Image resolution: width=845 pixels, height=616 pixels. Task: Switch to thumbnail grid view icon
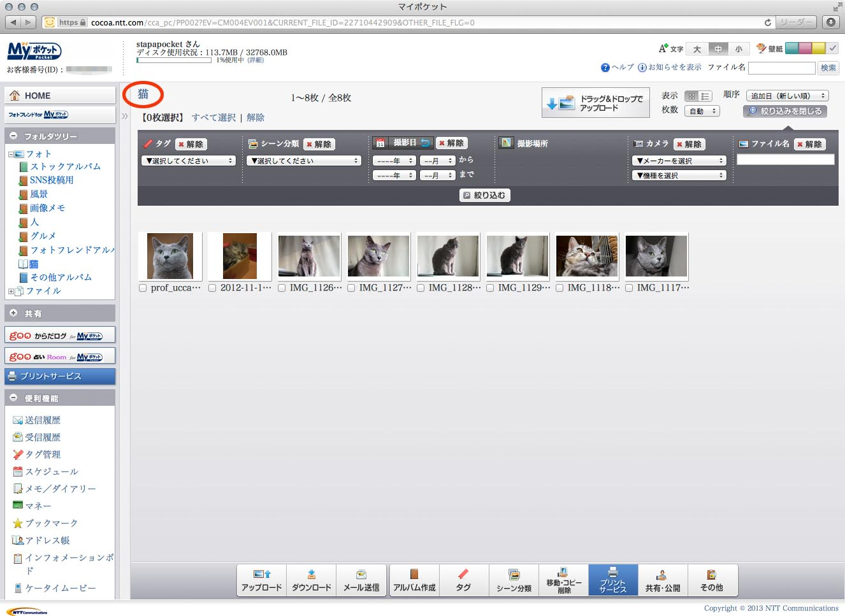[x=691, y=96]
